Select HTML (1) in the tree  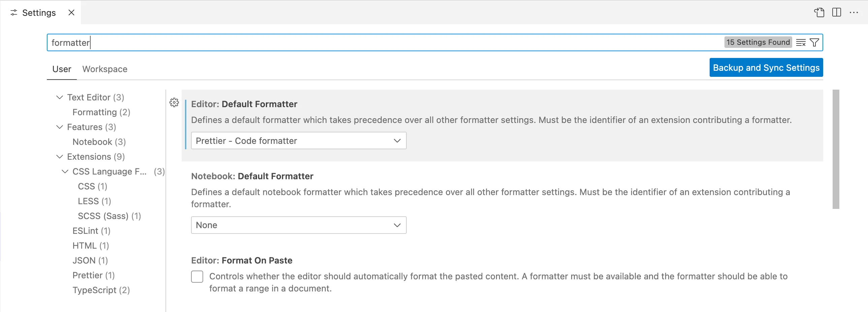tap(91, 246)
